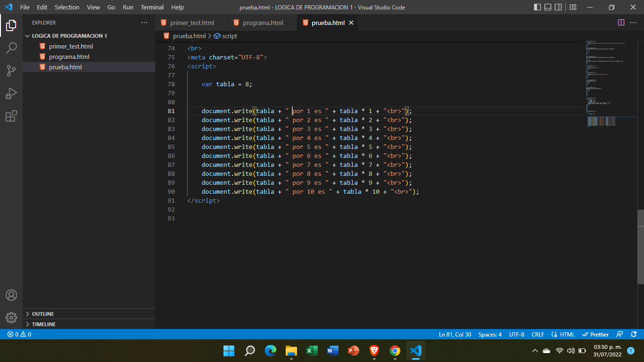644x362 pixels.
Task: Click the Split Editor Right icon
Action: [621, 23]
